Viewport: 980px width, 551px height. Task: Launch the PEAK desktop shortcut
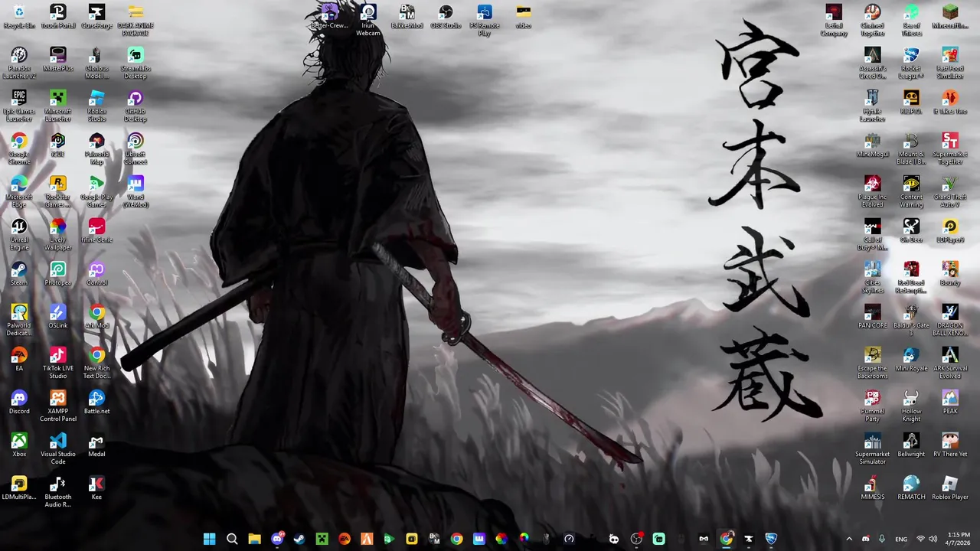click(x=950, y=403)
